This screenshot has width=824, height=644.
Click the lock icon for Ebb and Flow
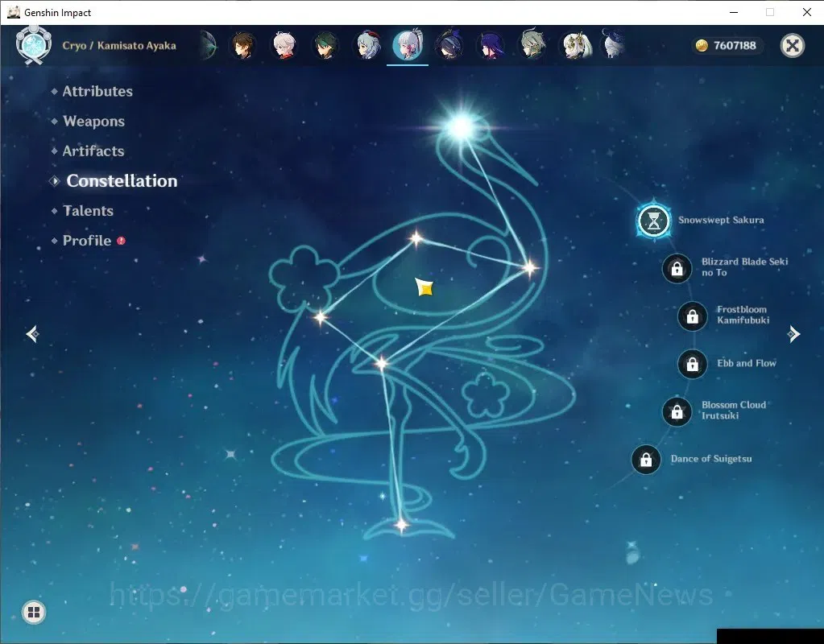[x=692, y=364]
